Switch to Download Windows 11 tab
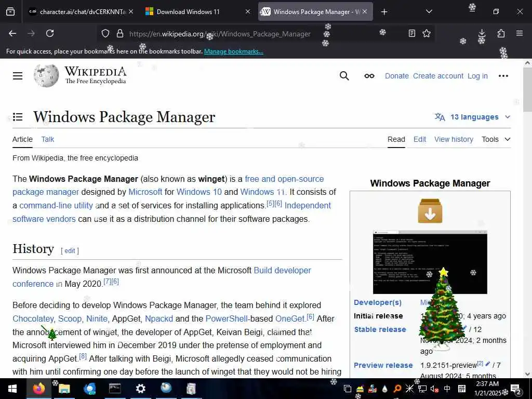 [188, 12]
